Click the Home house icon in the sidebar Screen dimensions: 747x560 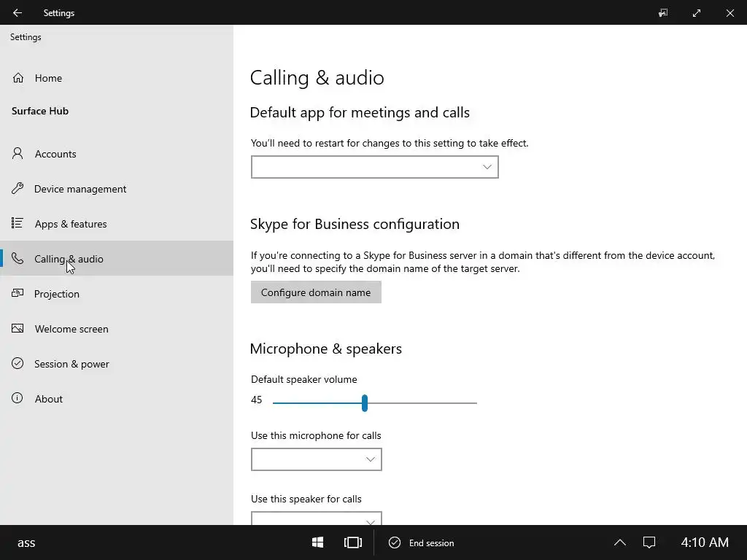pos(18,77)
